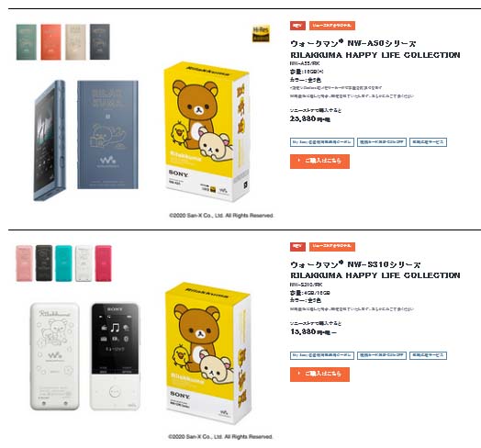Choose the dark gray NW-A50 color thumbnail
The height and width of the screenshot is (448, 481).
pos(100,42)
